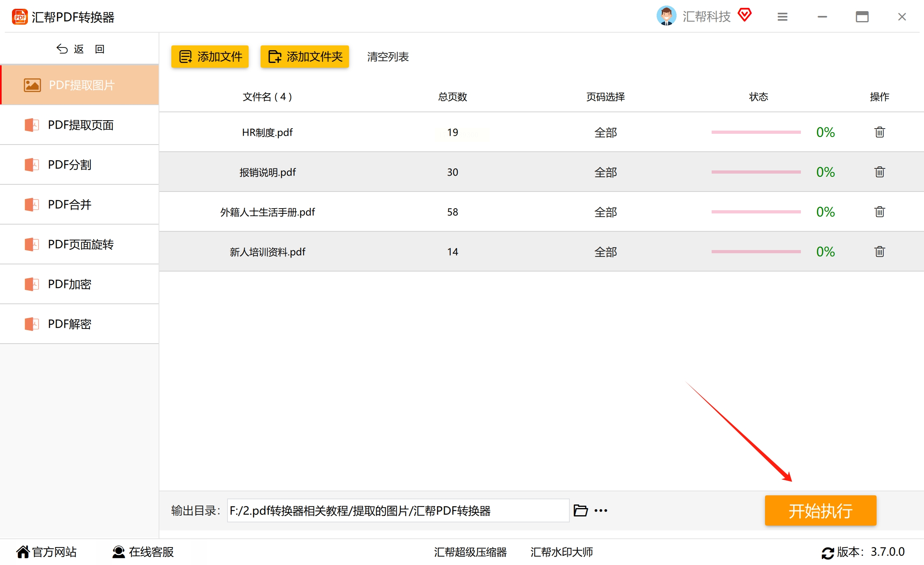Screen dimensions: 924x565
Task: Click trash icon for 外籍人士生活手册.pdf
Action: 879,212
